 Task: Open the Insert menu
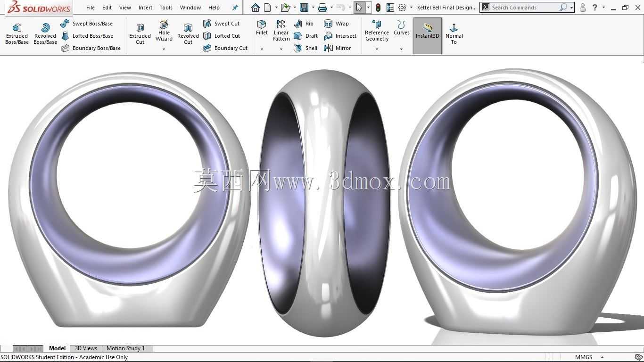[145, 8]
